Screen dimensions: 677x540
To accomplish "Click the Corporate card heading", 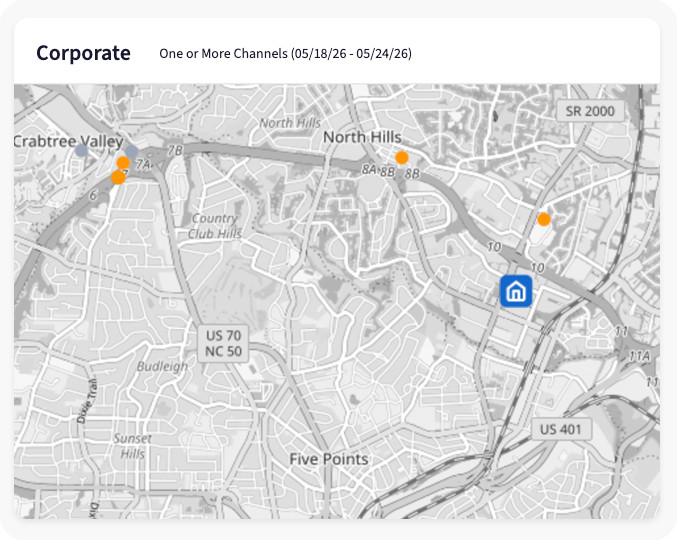I will click(83, 53).
